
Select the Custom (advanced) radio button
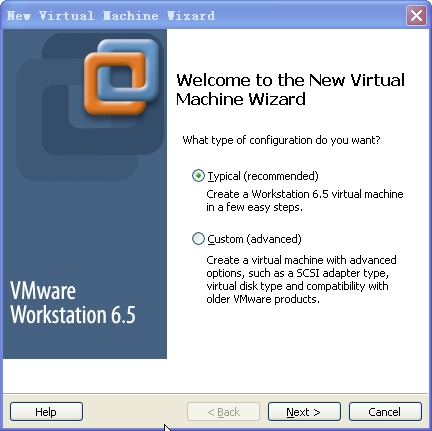point(198,239)
